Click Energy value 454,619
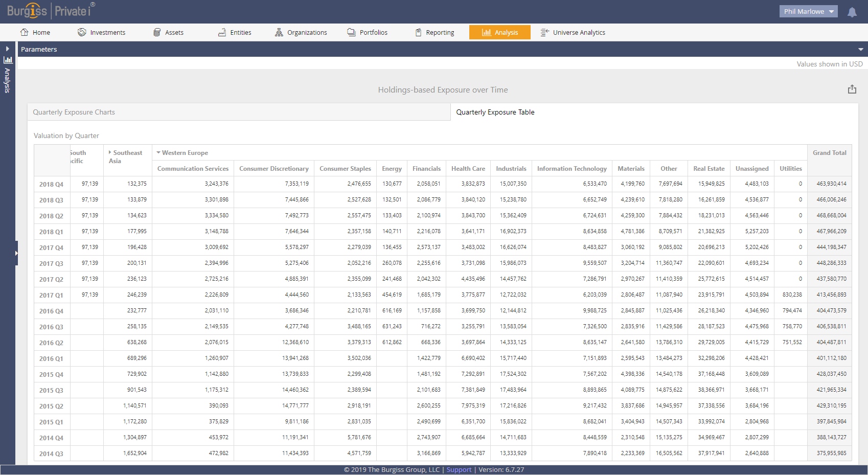The width and height of the screenshot is (868, 475). click(392, 295)
